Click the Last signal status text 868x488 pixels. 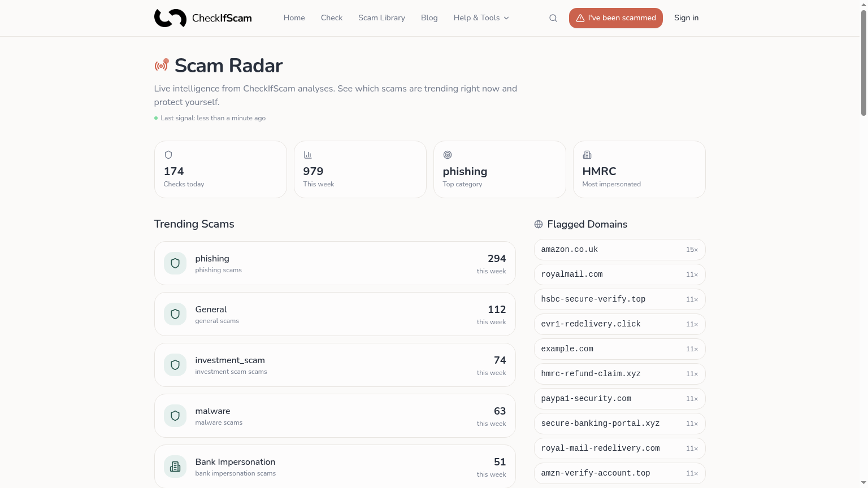click(213, 118)
